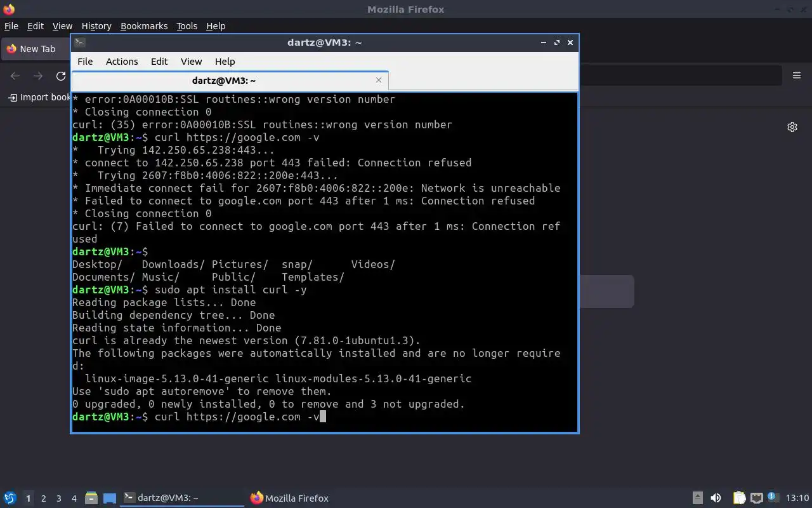Click the Firefox forward arrow

click(38, 76)
